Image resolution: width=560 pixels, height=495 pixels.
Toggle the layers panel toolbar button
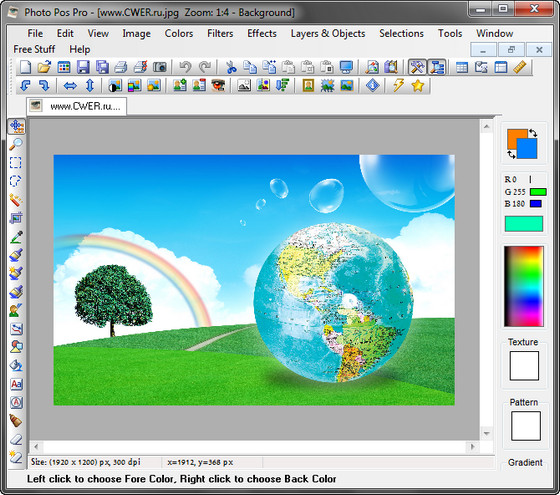click(437, 67)
